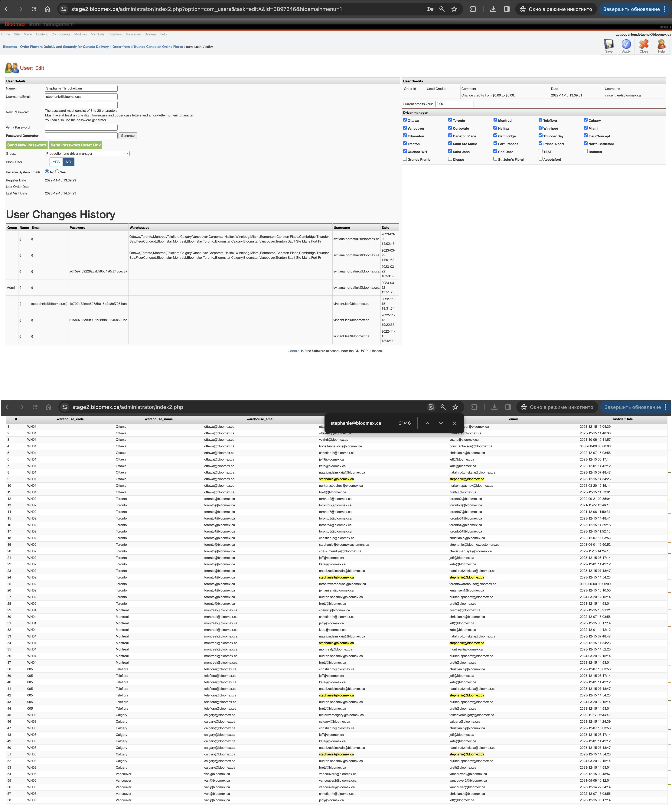The height and width of the screenshot is (805, 672).
Task: Toggle side panel icon in top browser
Action: coord(506,9)
